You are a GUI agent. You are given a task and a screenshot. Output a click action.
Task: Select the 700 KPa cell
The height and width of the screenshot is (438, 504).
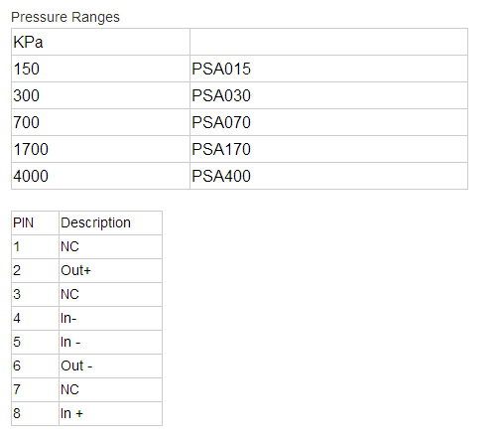coord(100,122)
